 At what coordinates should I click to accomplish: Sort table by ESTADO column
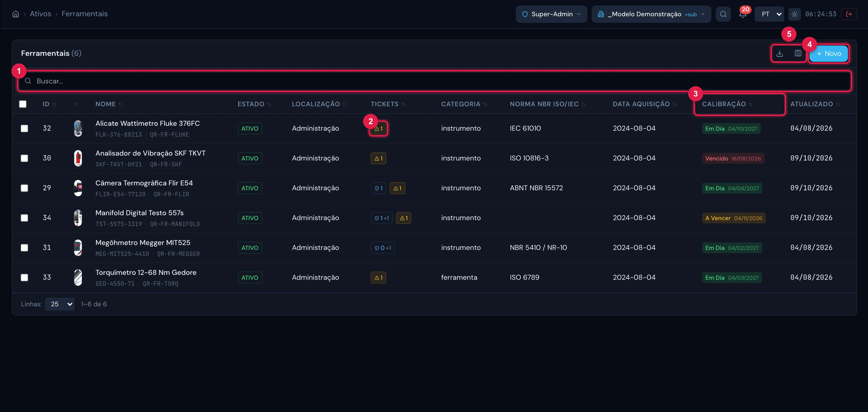pyautogui.click(x=254, y=104)
